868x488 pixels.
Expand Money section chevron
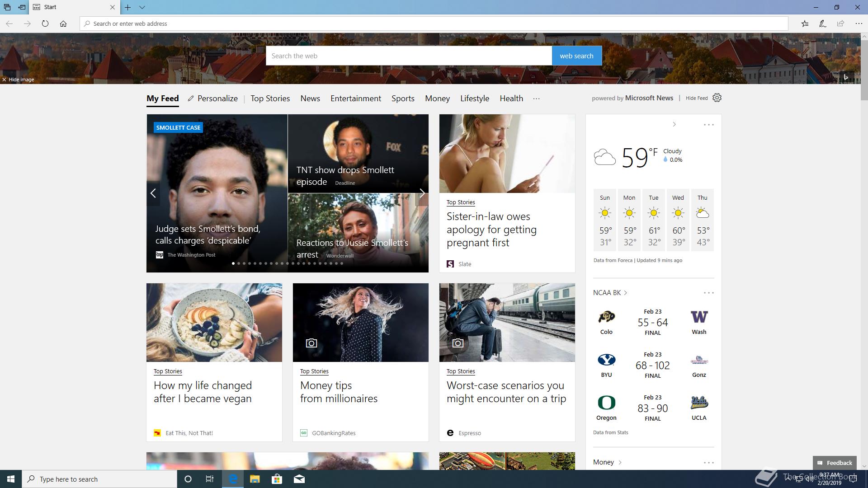click(620, 462)
